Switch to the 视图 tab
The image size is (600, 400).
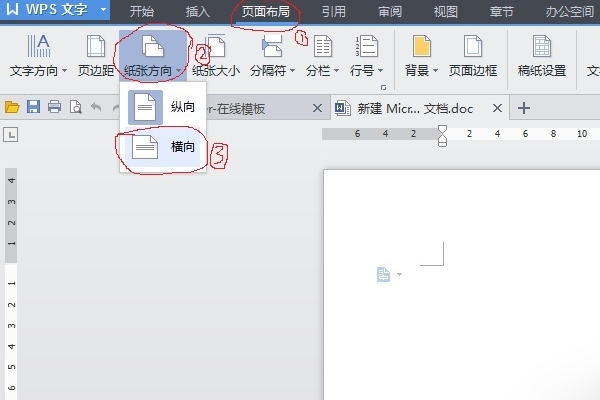[x=446, y=11]
